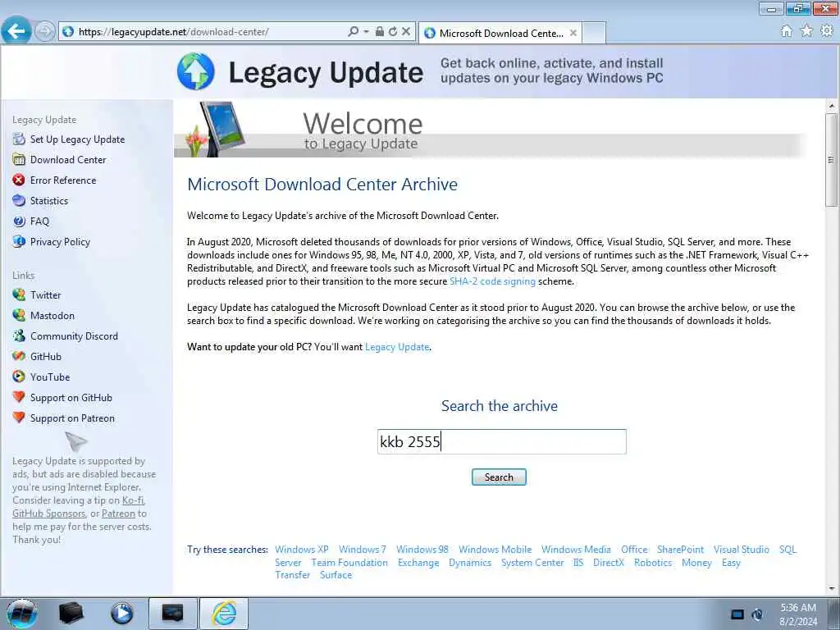
Task: Open the black box app in the taskbar
Action: click(x=71, y=614)
